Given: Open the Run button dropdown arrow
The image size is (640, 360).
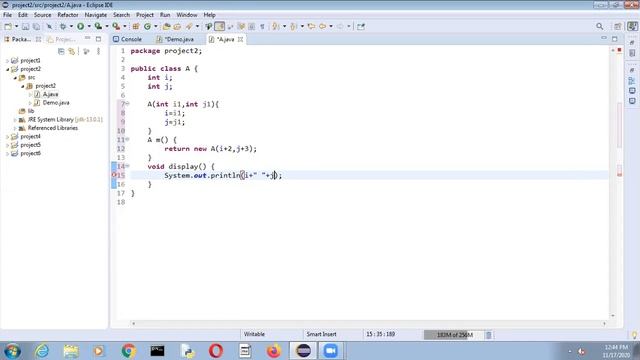Looking at the screenshot, I should coord(89,27).
